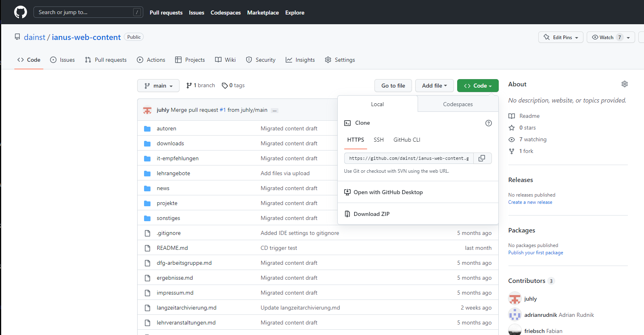Open the dainst owner link
Image resolution: width=644 pixels, height=335 pixels.
point(35,37)
